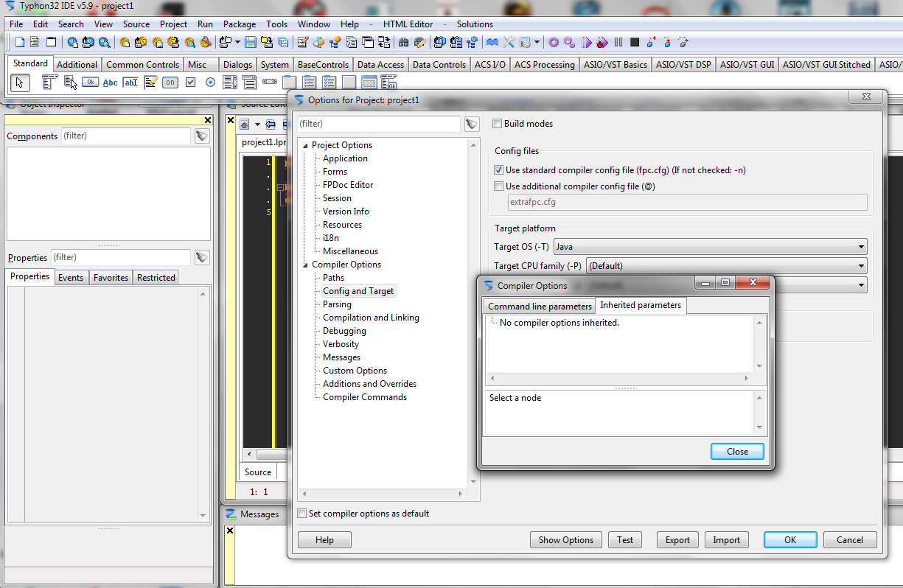Click the Import button
903x588 pixels.
726,540
